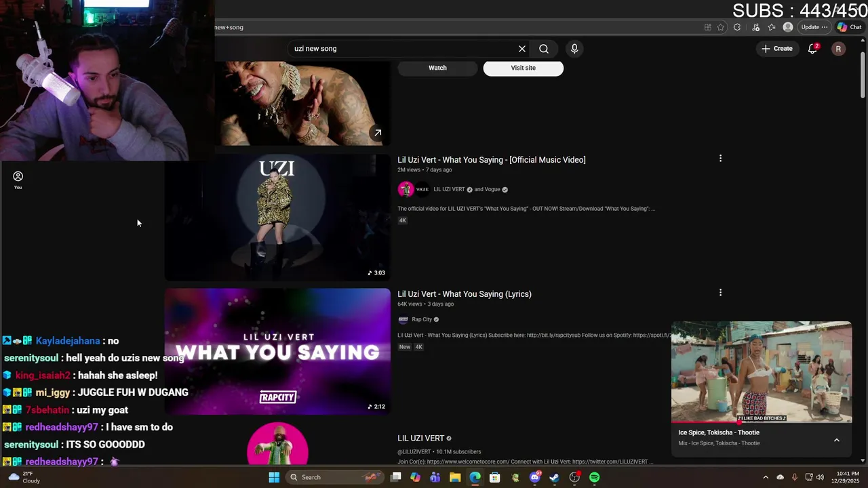
Task: Click the microphone in-use tray icon
Action: click(793, 477)
